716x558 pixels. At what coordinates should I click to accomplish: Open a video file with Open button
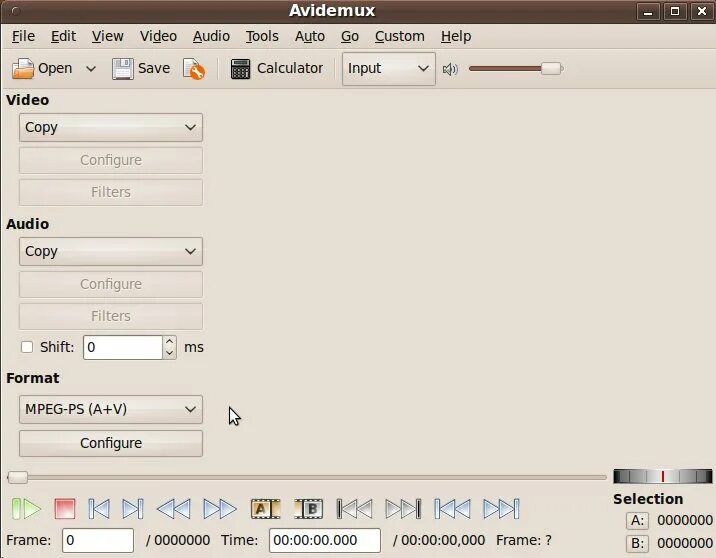coord(42,68)
